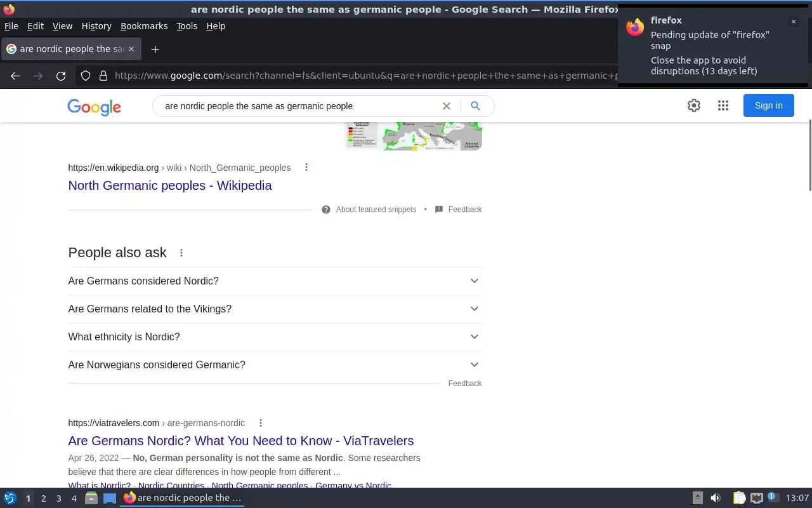Click the removable media eject tray icon
Viewport: 812px width, 508px height.
697,498
